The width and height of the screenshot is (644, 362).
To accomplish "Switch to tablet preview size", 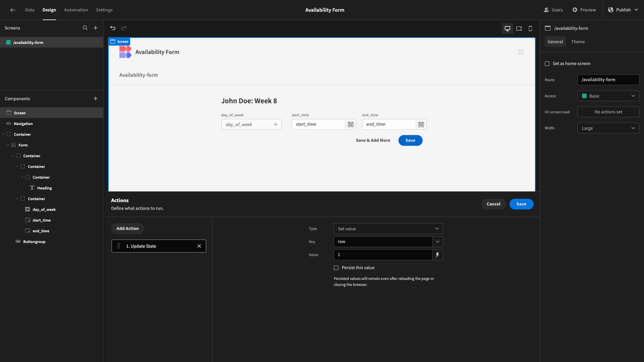I will pyautogui.click(x=519, y=28).
